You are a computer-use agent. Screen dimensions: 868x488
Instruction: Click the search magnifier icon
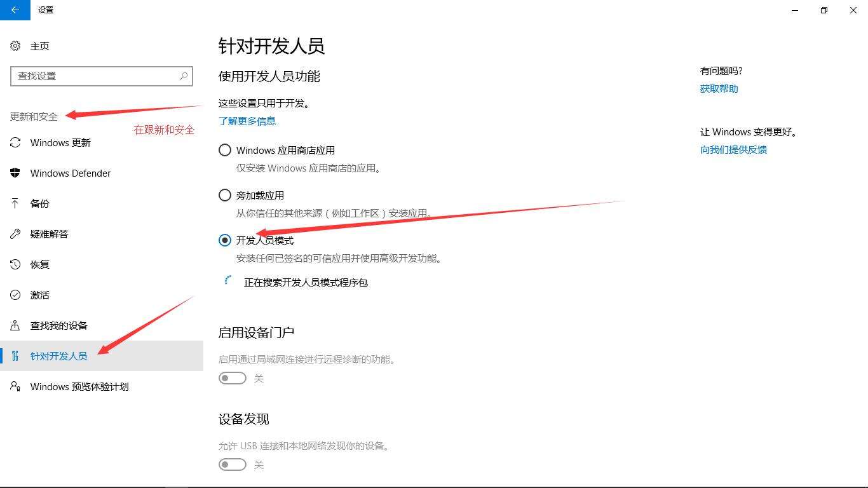(x=184, y=76)
